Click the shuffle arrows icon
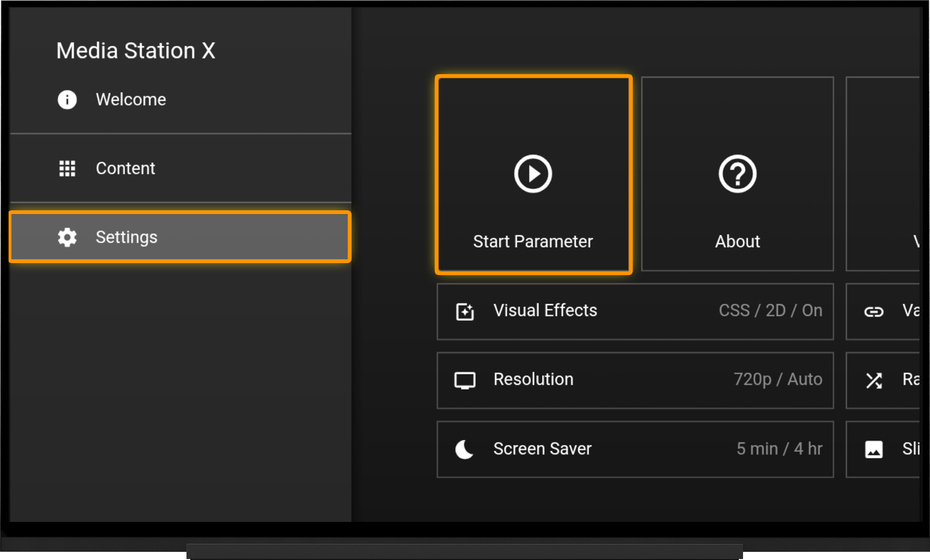This screenshot has width=930, height=560. point(874,381)
